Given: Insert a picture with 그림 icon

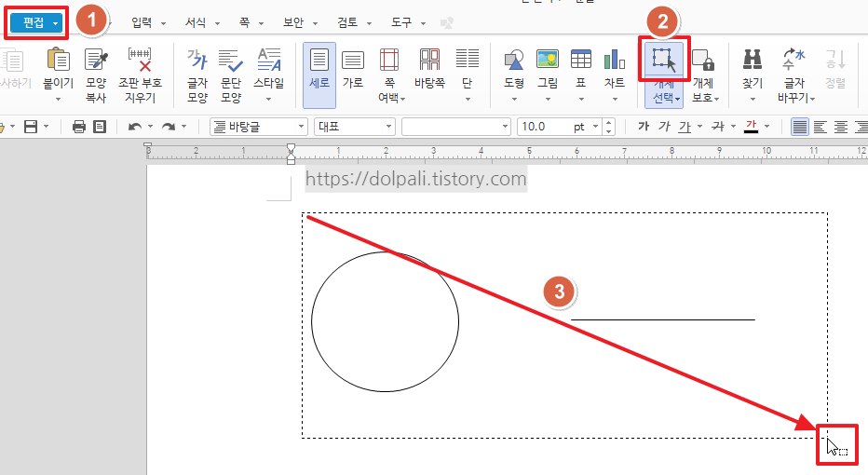Looking at the screenshot, I should [x=548, y=60].
